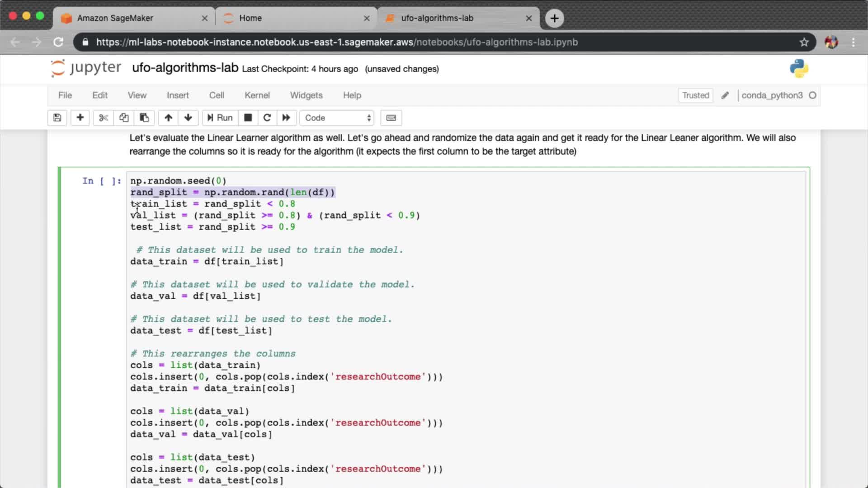
Task: Open the Code cell type dropdown
Action: tap(337, 118)
